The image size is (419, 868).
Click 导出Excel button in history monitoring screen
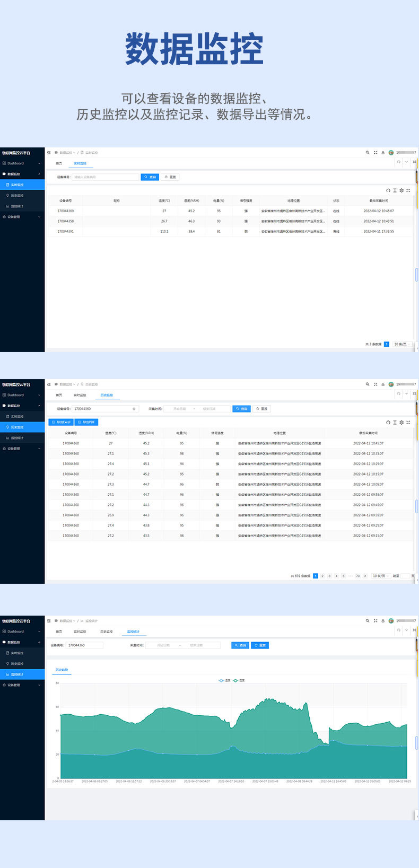(x=61, y=422)
